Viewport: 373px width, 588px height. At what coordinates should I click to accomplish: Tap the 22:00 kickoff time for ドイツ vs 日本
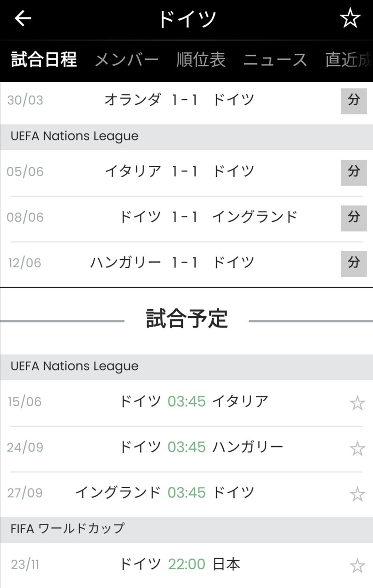coord(186,564)
